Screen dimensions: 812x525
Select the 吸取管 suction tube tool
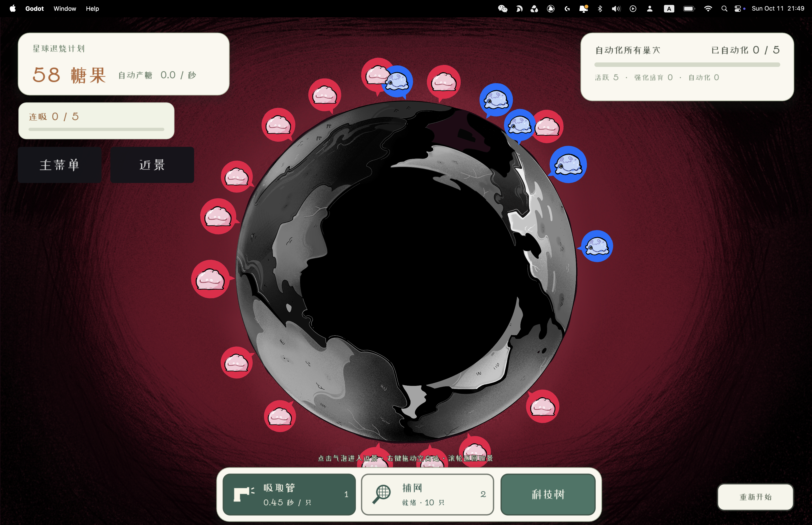pyautogui.click(x=289, y=494)
